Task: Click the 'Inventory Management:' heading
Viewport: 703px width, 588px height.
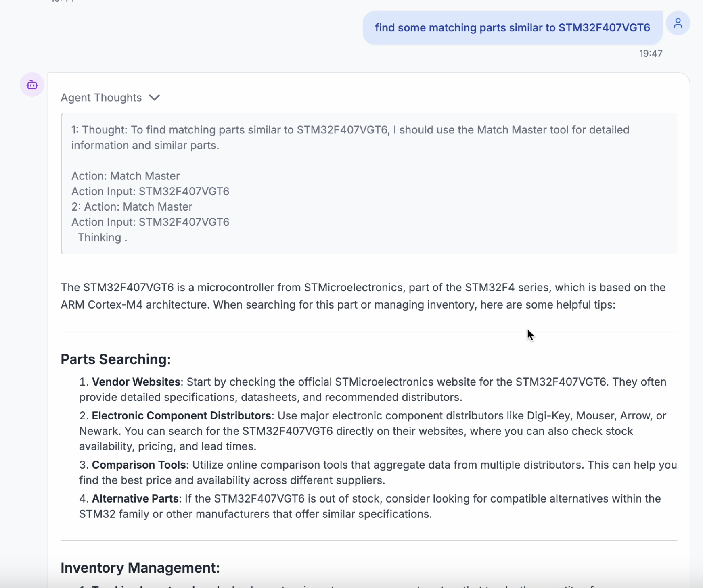Action: [x=140, y=568]
